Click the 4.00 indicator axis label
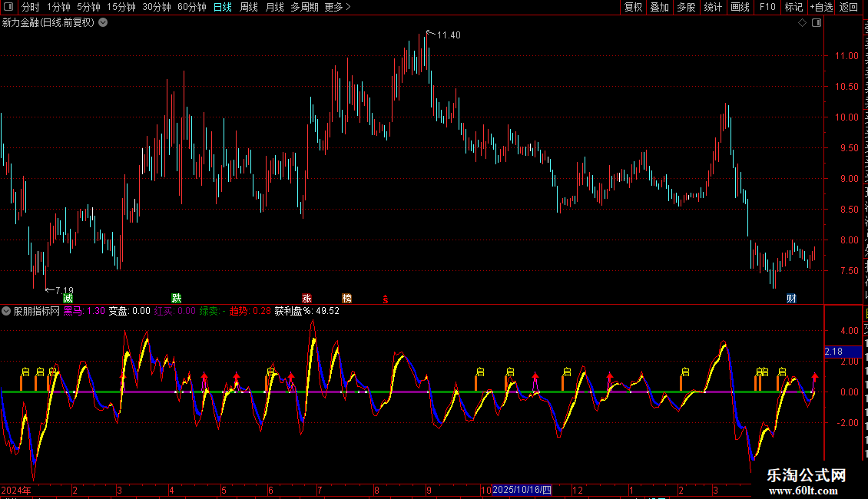This screenshot has height=499, width=868. [849, 331]
